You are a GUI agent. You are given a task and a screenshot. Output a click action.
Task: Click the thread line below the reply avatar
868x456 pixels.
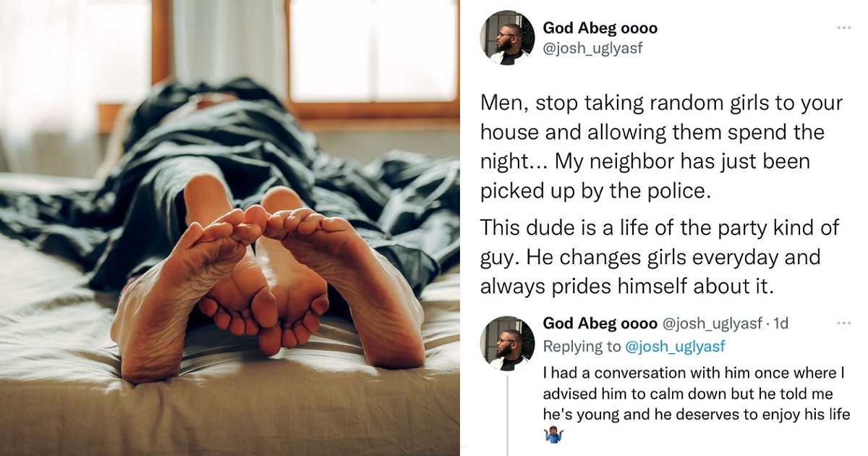(508, 414)
